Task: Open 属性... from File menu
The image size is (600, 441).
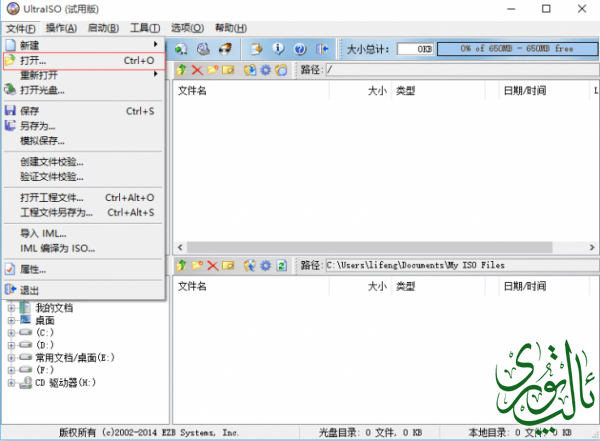Action: tap(84, 270)
